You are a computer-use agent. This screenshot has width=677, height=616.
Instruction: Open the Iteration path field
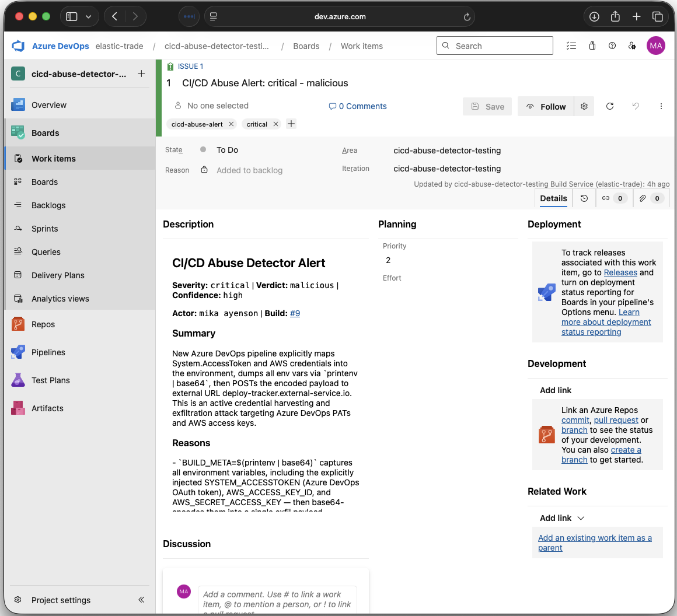coord(447,169)
